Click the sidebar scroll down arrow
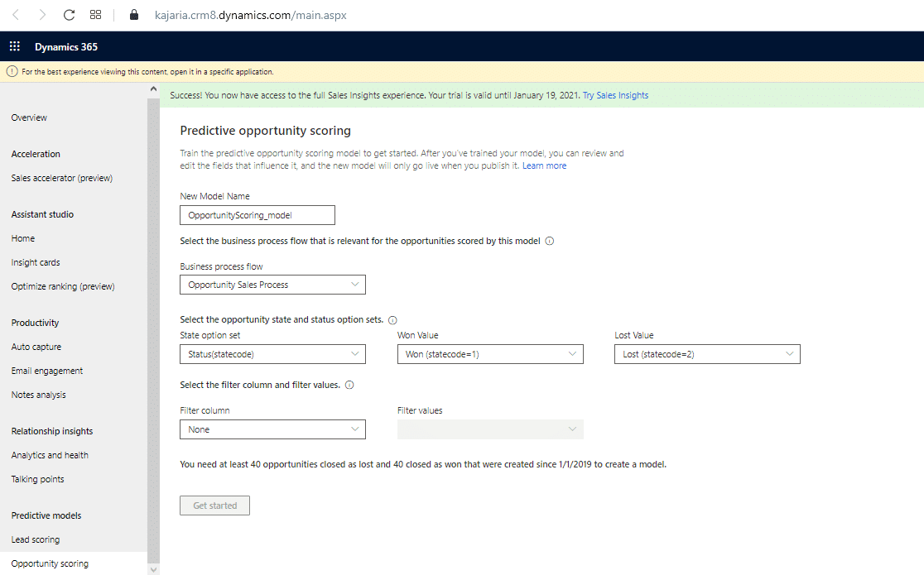 tap(153, 569)
